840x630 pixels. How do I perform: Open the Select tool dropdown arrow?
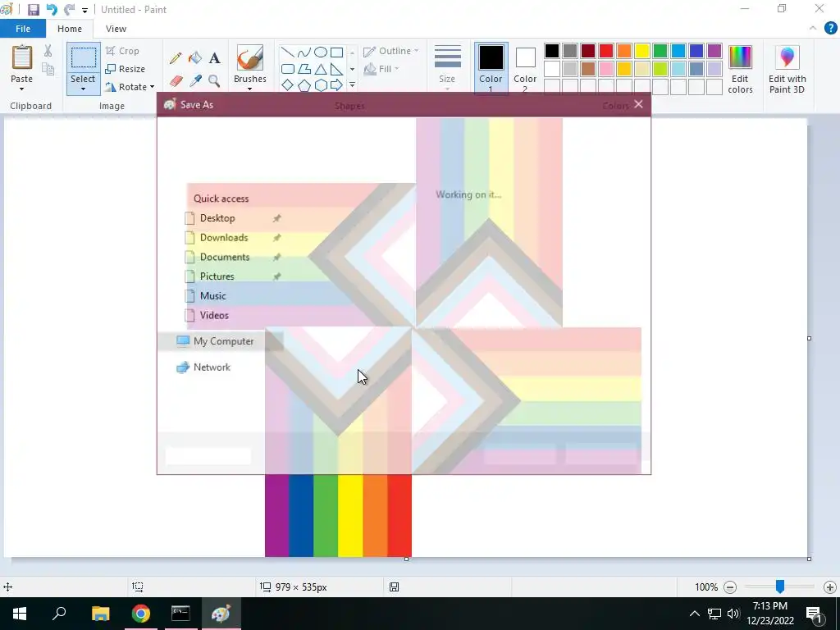tap(83, 89)
